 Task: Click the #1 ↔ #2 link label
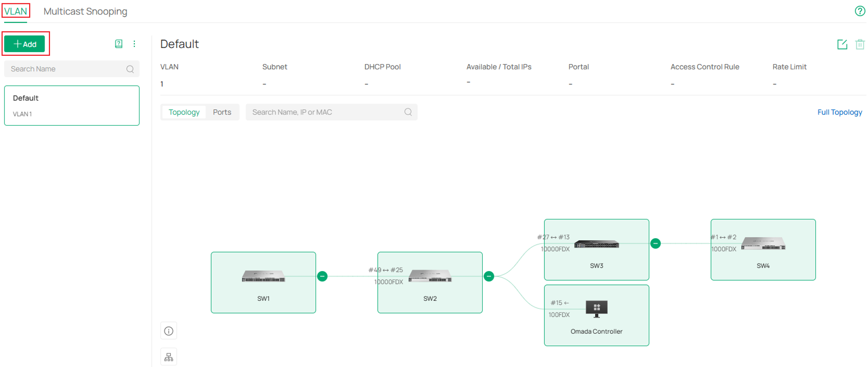coord(723,237)
